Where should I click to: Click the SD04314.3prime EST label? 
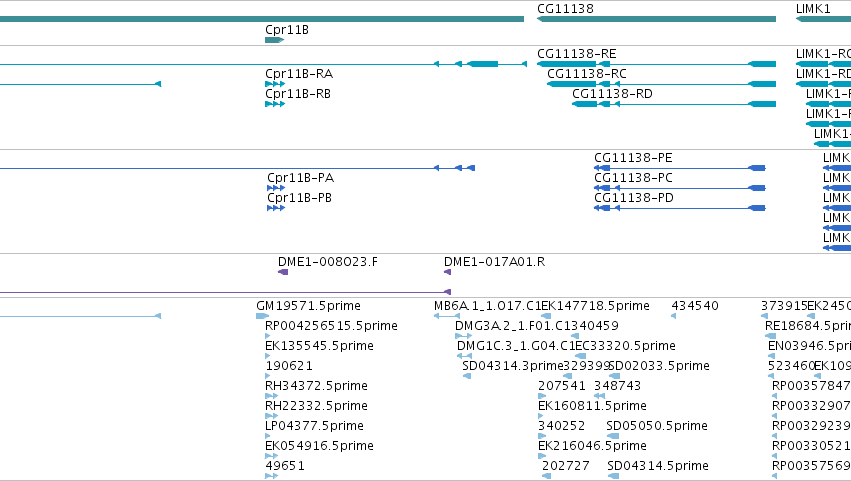513,366
